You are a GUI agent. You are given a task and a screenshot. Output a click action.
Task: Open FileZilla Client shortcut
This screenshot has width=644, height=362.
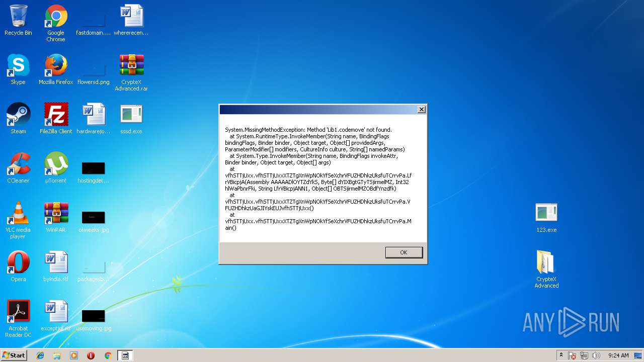(56, 119)
